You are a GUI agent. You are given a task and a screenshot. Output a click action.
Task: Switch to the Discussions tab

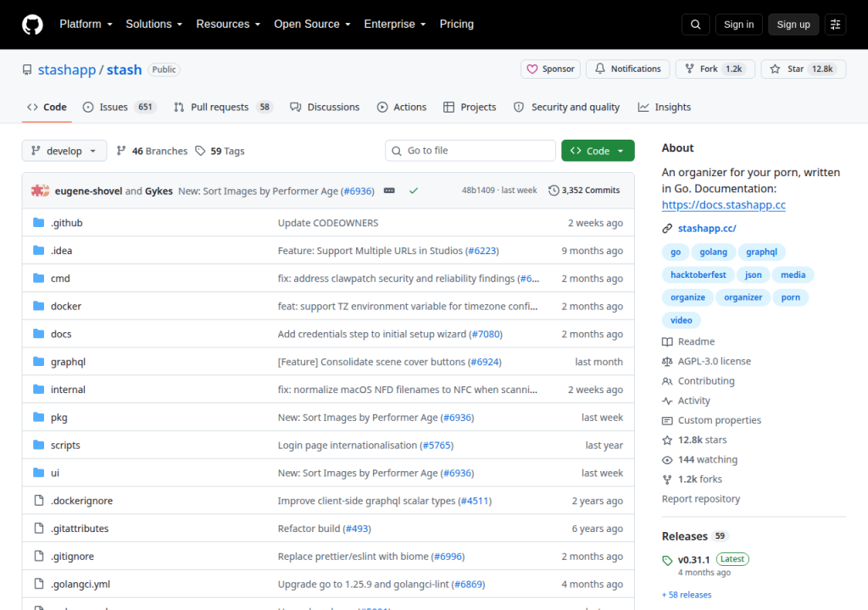click(x=325, y=108)
